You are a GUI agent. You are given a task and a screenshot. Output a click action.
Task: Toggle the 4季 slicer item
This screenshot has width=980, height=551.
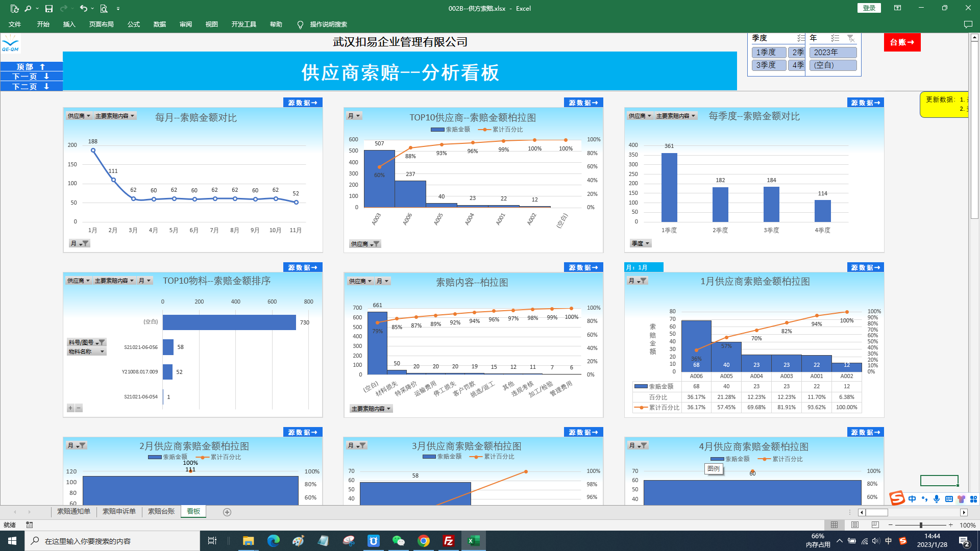pos(796,65)
